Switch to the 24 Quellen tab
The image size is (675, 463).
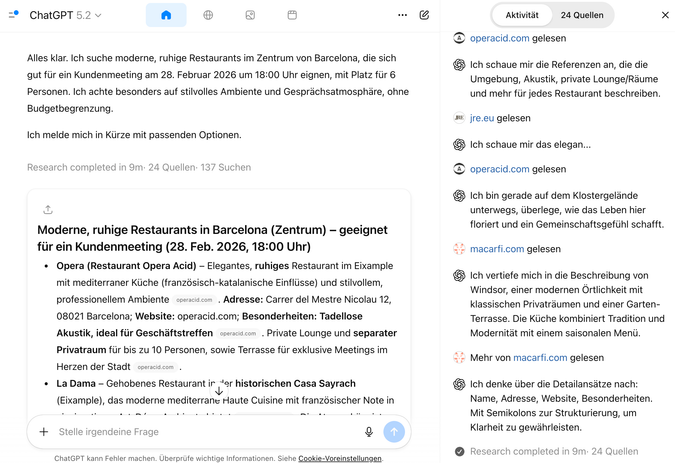[x=582, y=15]
